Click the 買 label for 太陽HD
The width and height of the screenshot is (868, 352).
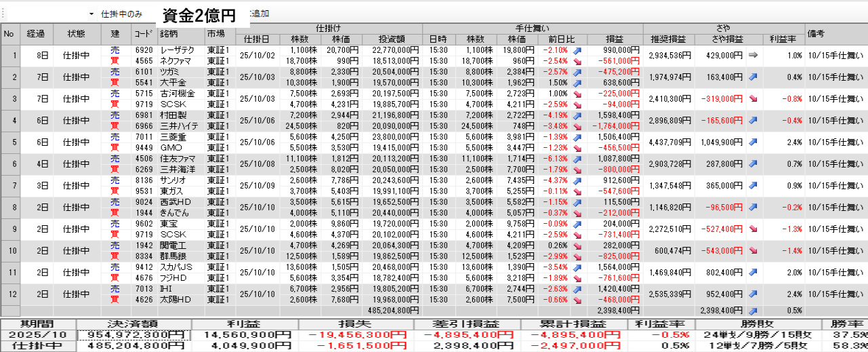115,299
